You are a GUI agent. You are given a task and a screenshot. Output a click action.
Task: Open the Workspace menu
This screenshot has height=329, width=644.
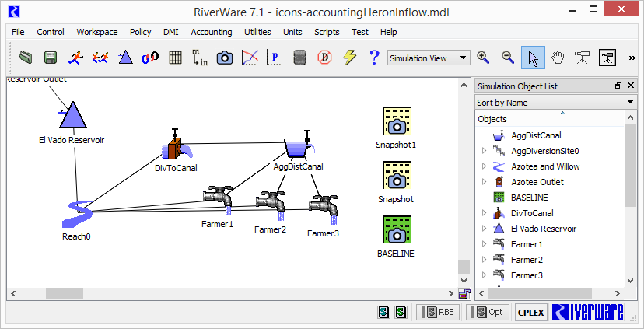point(97,32)
